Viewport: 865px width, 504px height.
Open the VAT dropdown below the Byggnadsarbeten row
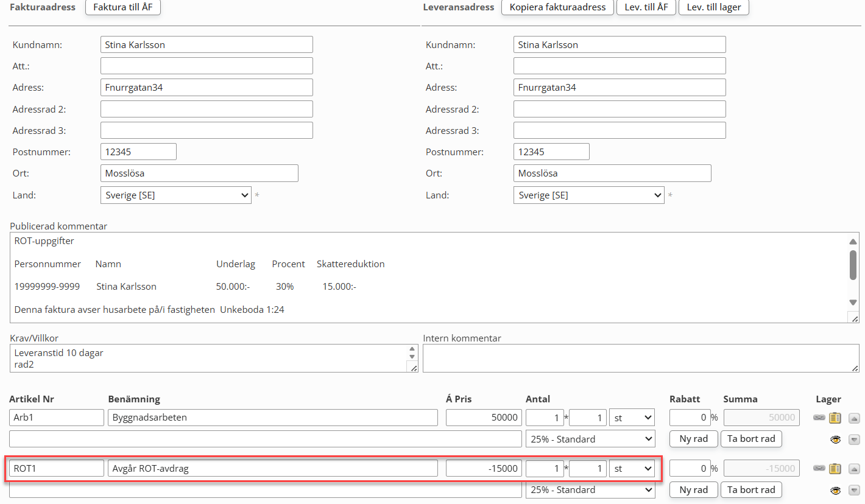coord(590,439)
